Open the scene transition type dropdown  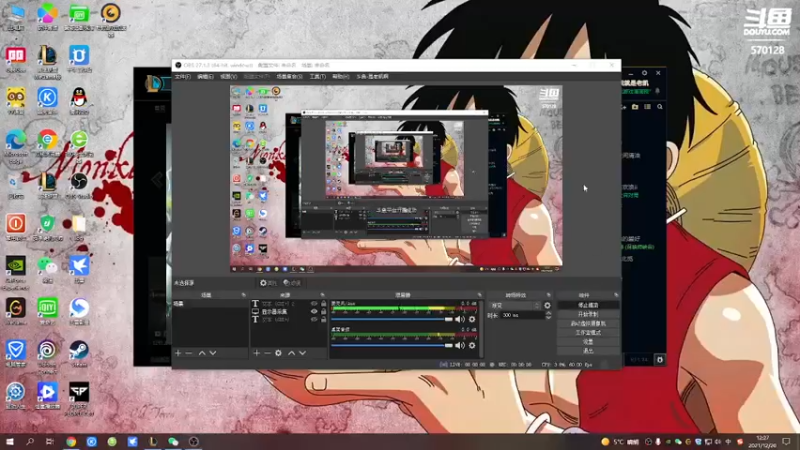pos(514,306)
